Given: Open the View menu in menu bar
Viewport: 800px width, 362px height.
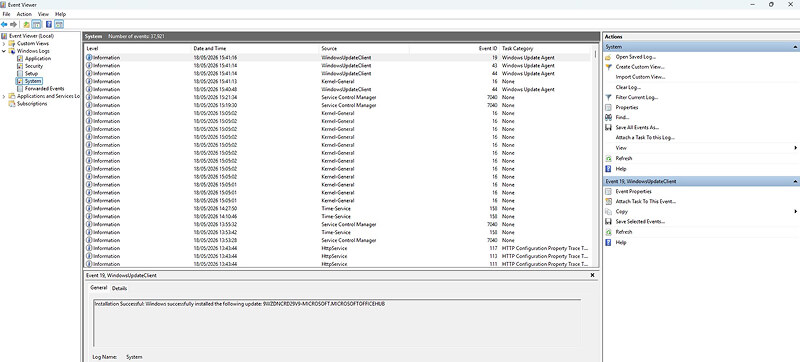Looking at the screenshot, I should click(43, 14).
